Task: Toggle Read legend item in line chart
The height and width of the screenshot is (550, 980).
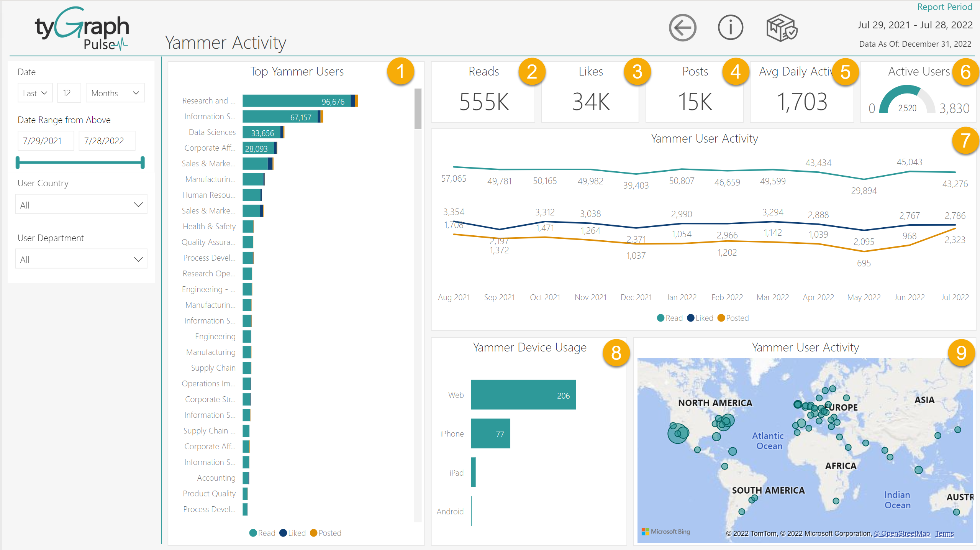Action: 670,318
